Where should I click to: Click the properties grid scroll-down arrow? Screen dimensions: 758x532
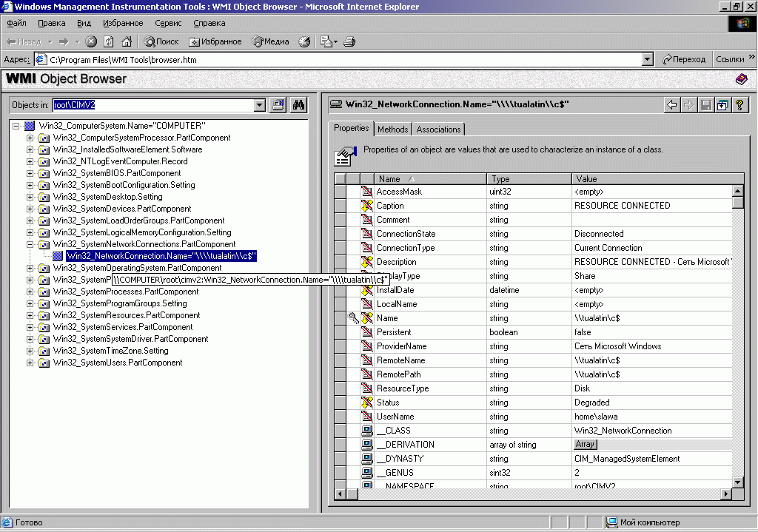pos(738,482)
